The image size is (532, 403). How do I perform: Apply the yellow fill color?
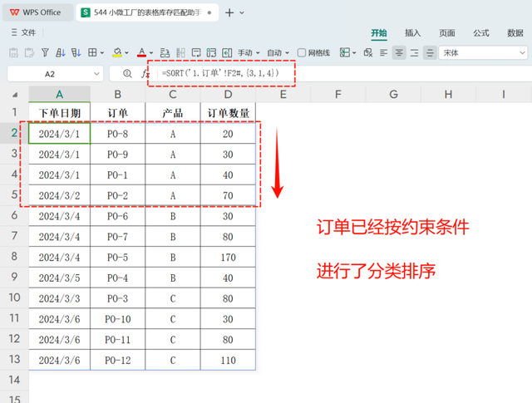pos(117,52)
